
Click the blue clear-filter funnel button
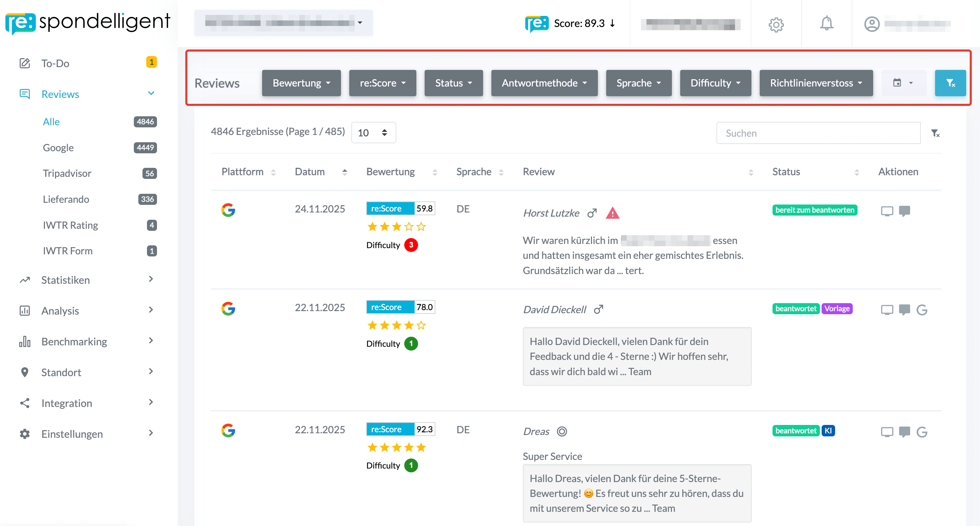pos(950,83)
